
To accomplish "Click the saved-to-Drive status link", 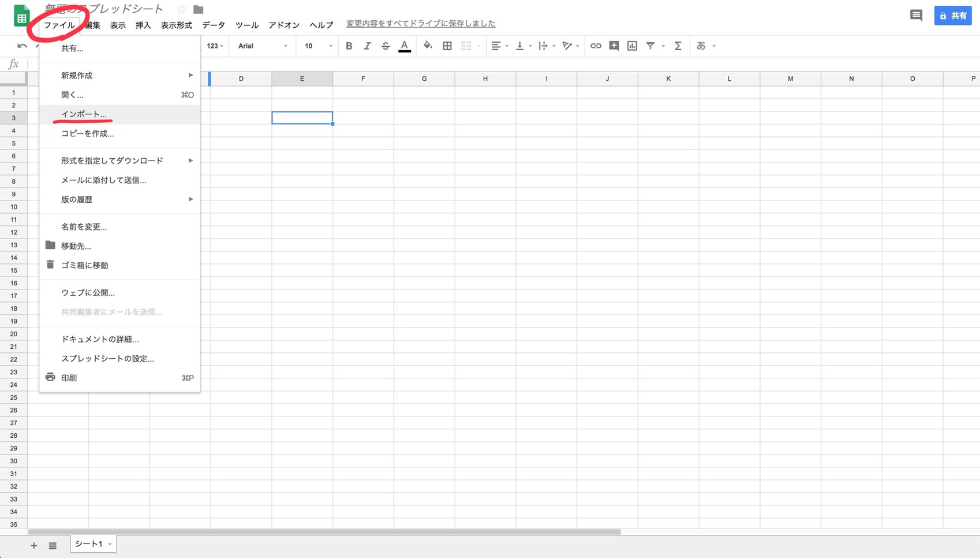I will (421, 24).
